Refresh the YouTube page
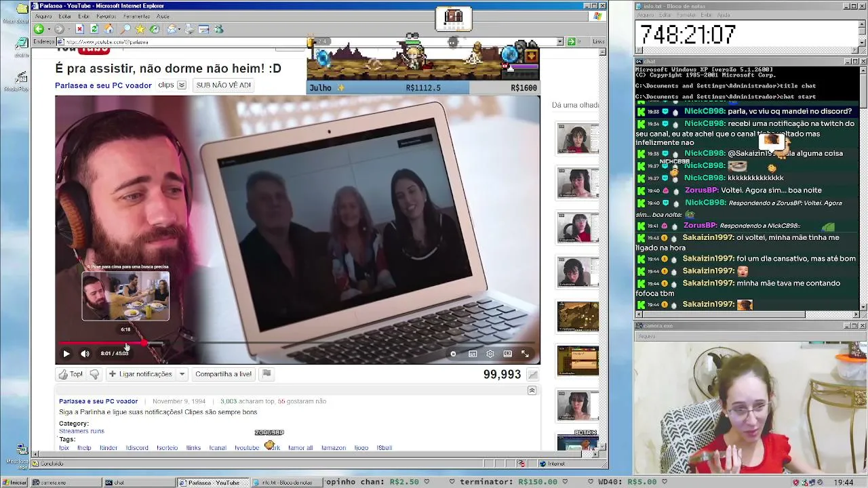This screenshot has height=488, width=868. pyautogui.click(x=94, y=29)
